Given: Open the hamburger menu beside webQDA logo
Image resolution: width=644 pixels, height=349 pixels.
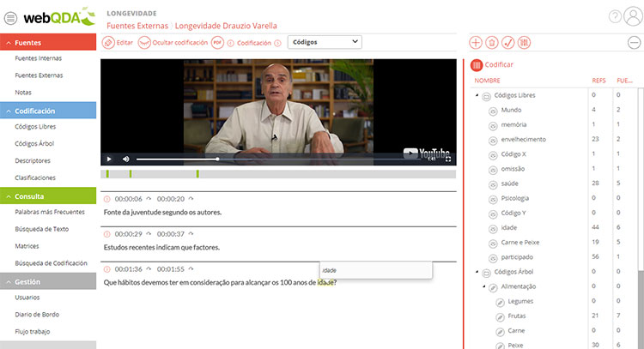Looking at the screenshot, I should tap(10, 18).
